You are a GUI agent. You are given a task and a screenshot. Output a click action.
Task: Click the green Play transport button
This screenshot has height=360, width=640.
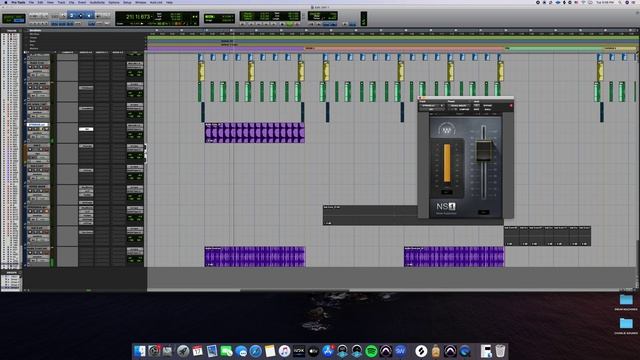[x=290, y=24]
